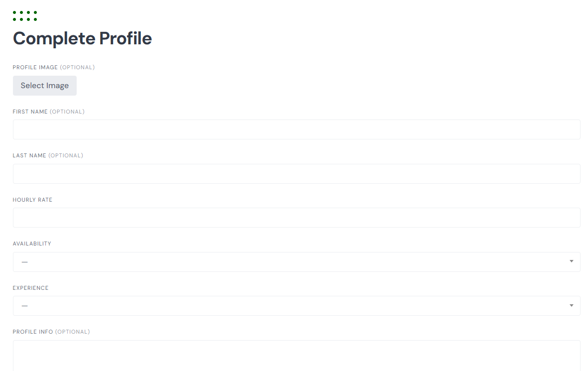Click the OPTIONAL hint beside Profile Info
Image resolution: width=588 pixels, height=371 pixels.
[72, 332]
